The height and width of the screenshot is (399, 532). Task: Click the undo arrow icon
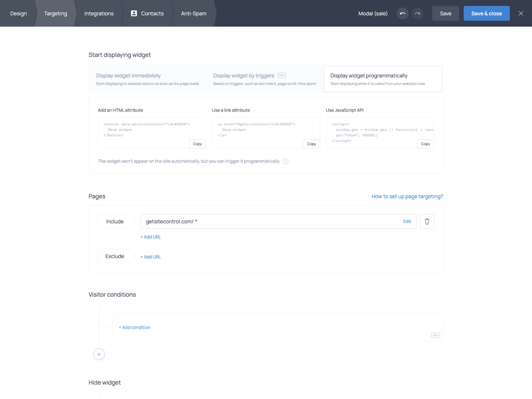coord(402,13)
